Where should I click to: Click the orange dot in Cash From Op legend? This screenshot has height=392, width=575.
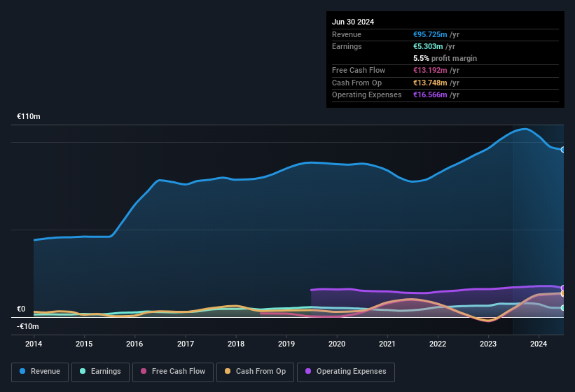coord(228,371)
